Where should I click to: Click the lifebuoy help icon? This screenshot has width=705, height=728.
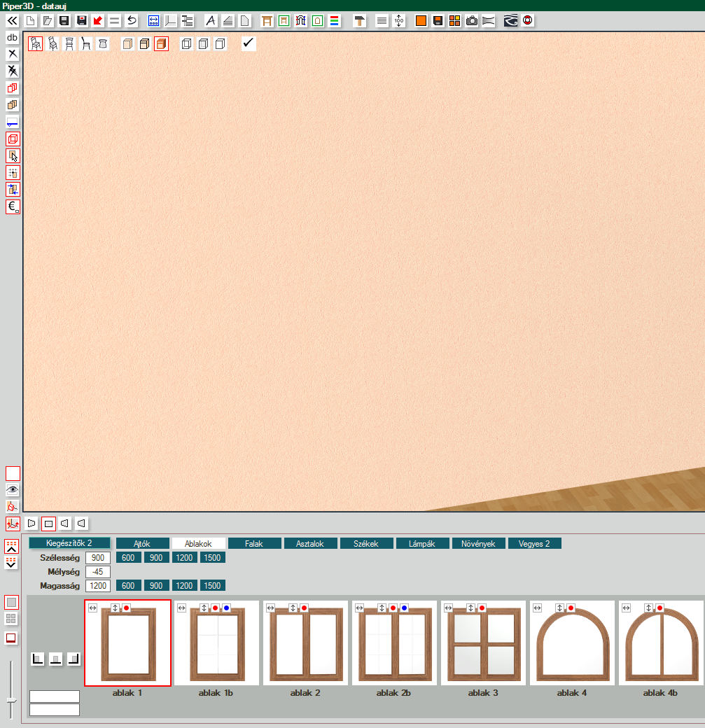[x=528, y=21]
